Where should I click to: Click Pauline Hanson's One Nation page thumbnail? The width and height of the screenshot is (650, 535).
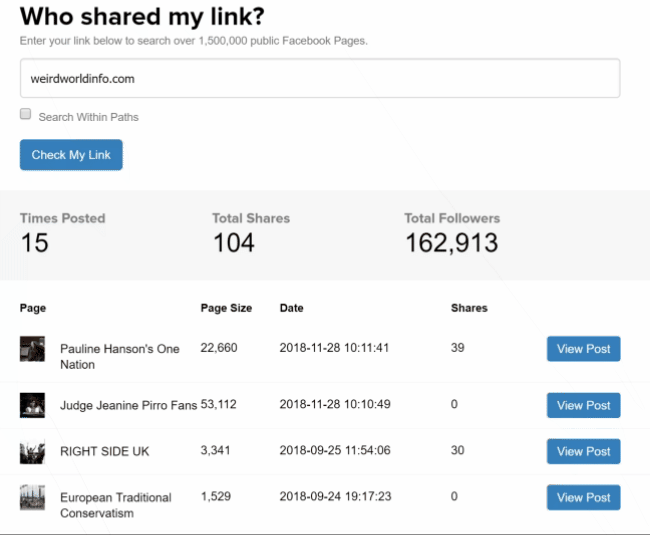pos(32,349)
